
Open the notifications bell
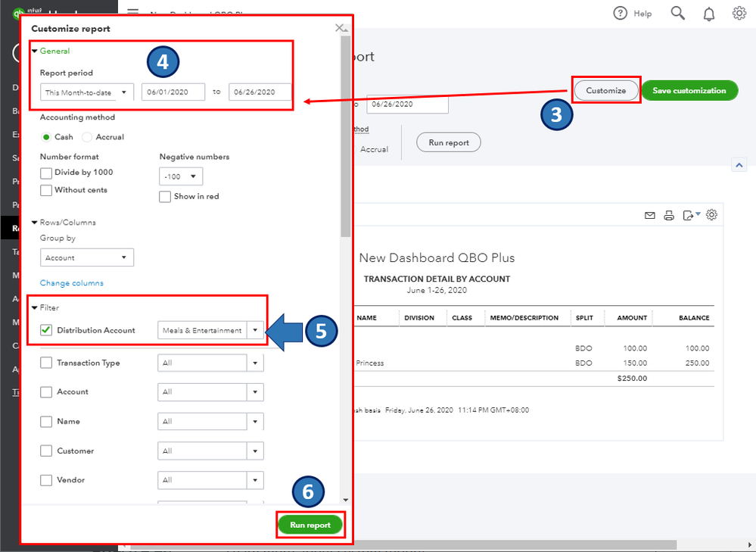pyautogui.click(x=709, y=14)
